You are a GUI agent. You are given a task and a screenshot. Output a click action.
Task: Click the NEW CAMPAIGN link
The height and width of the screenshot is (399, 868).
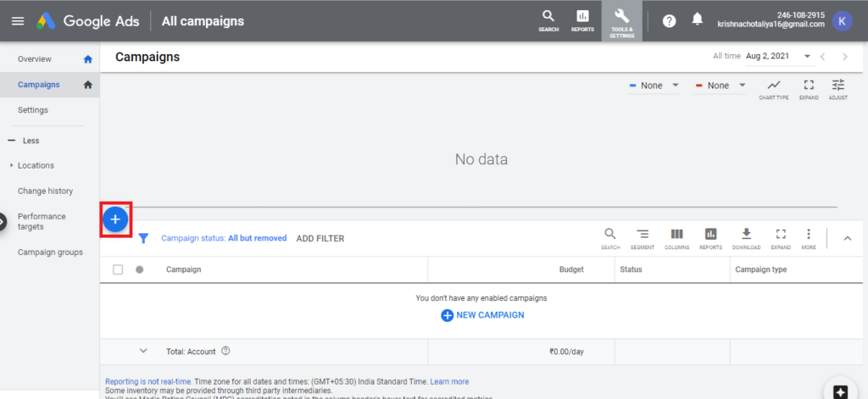point(482,315)
